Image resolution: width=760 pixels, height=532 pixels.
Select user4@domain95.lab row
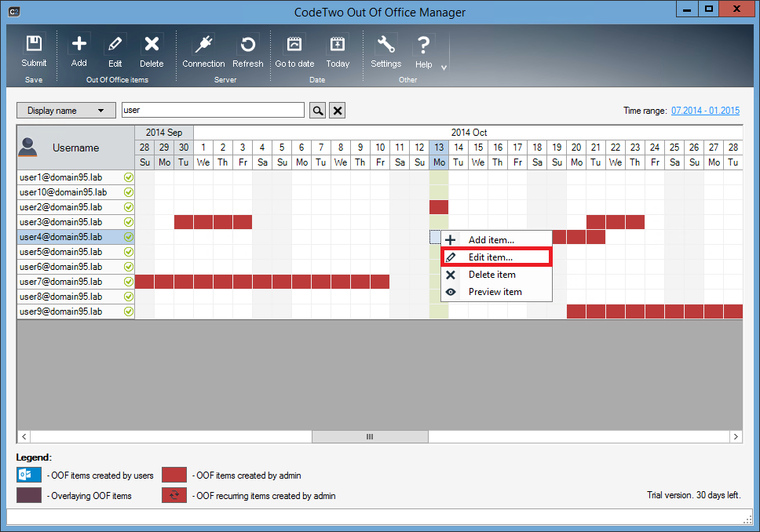(x=75, y=237)
